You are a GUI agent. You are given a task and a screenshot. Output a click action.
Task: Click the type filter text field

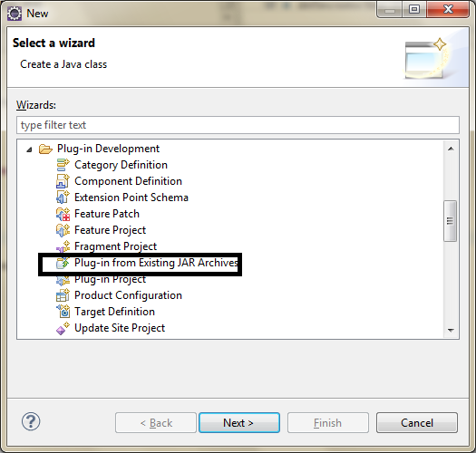238,125
